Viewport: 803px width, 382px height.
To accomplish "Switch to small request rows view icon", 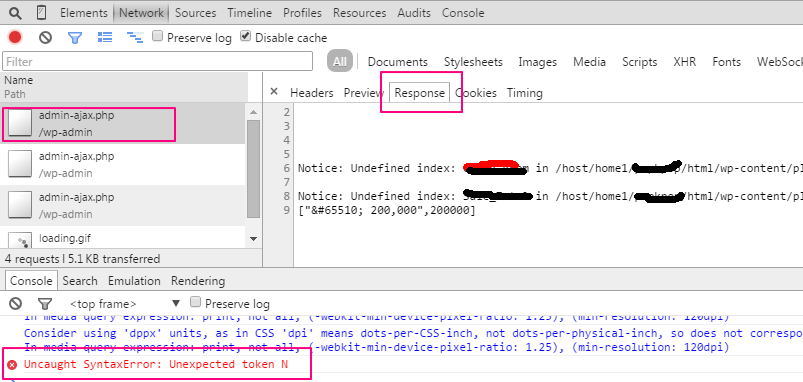I will (135, 37).
